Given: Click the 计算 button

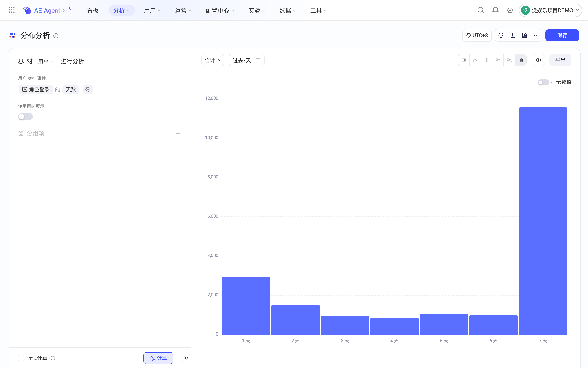Looking at the screenshot, I should [158, 358].
